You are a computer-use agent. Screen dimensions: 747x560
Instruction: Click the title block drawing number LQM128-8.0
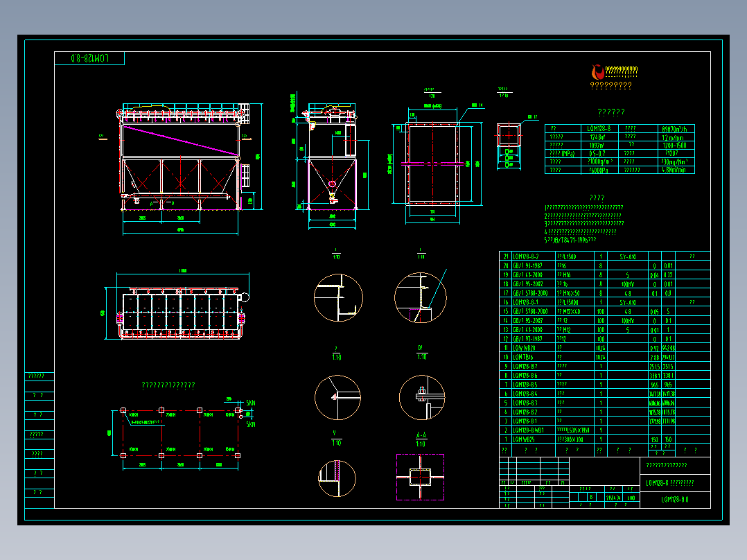[x=675, y=500]
